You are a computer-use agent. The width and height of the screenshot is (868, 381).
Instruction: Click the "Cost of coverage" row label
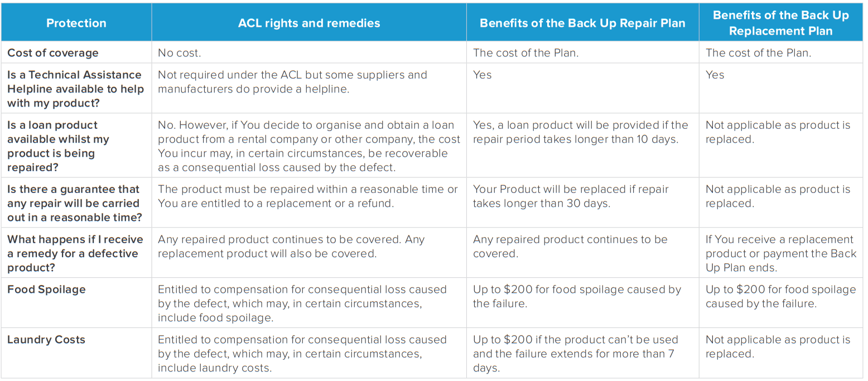(x=53, y=53)
